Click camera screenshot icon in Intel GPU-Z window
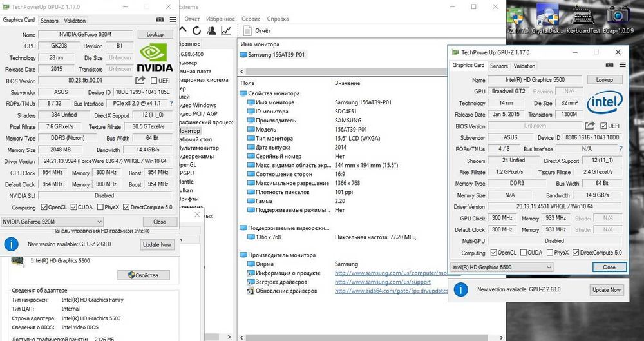644x341 pixels. 609,65
